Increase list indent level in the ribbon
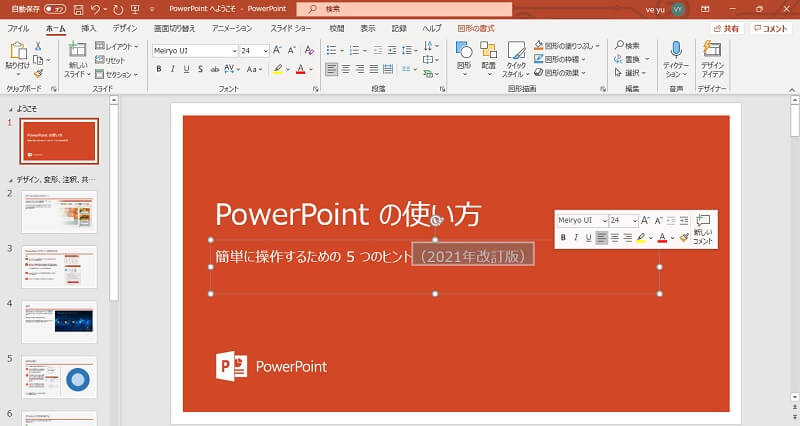This screenshot has height=426, width=800. point(392,50)
